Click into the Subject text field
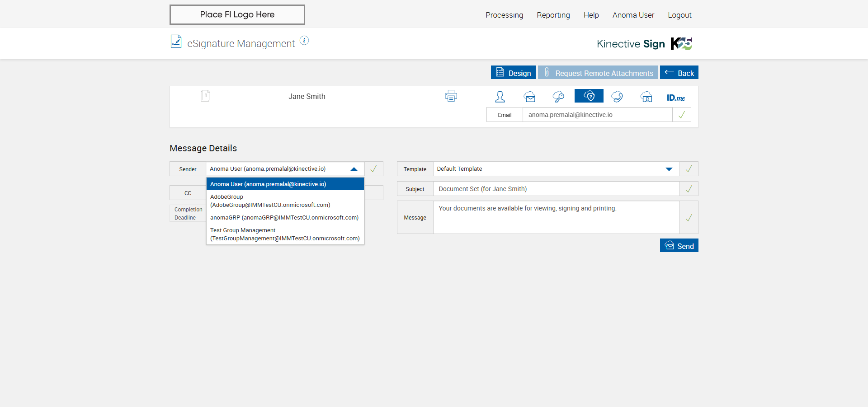Viewport: 868px width, 407px height. pyautogui.click(x=556, y=189)
